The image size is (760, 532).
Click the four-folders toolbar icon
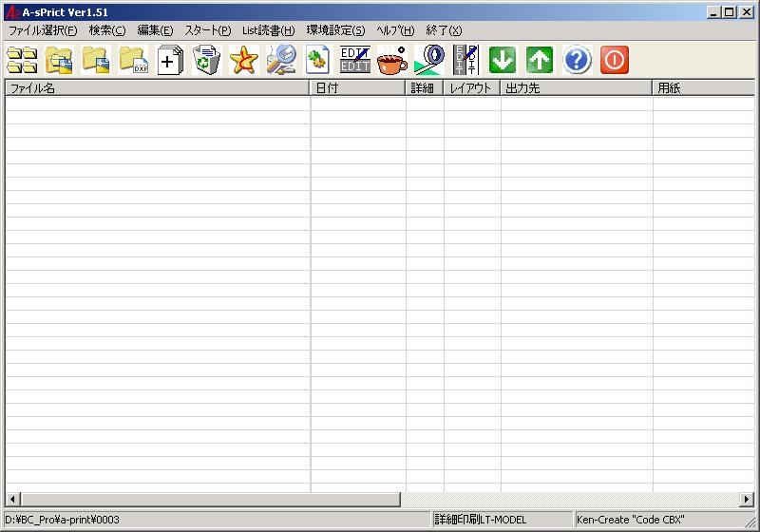22,61
